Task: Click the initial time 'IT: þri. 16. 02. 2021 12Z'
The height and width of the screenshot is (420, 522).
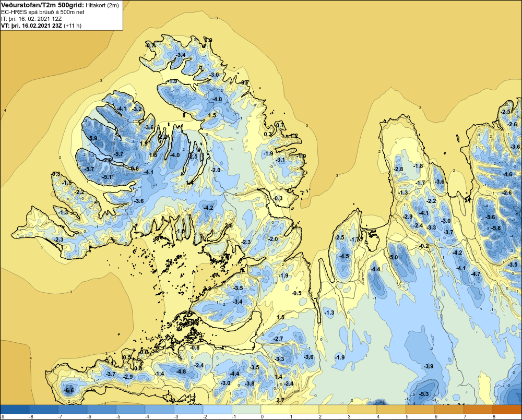Action: 31,19
